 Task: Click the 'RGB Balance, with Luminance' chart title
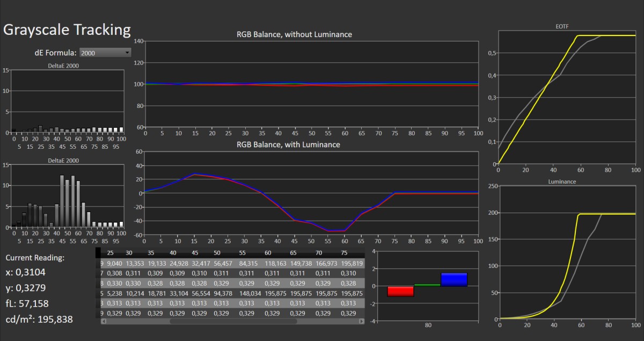(289, 144)
